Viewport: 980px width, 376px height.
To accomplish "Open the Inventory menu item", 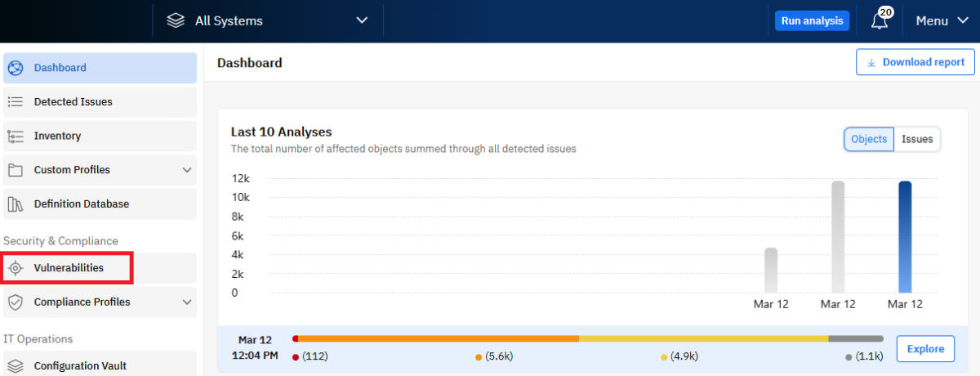I will (x=57, y=137).
